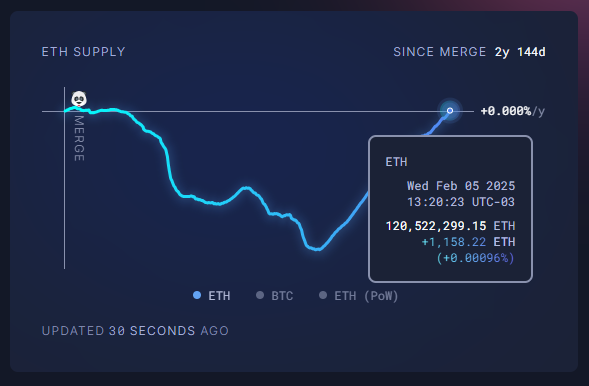Click the +0.000%/y growth rate label

point(513,111)
